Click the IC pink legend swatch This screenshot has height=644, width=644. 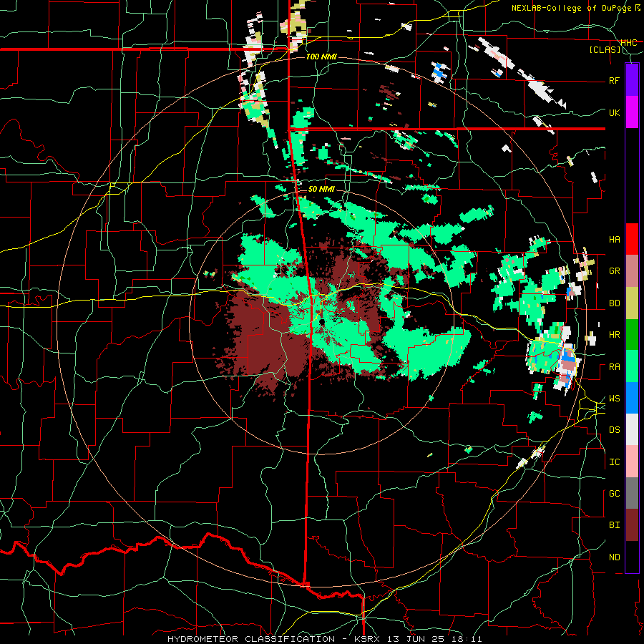click(632, 462)
